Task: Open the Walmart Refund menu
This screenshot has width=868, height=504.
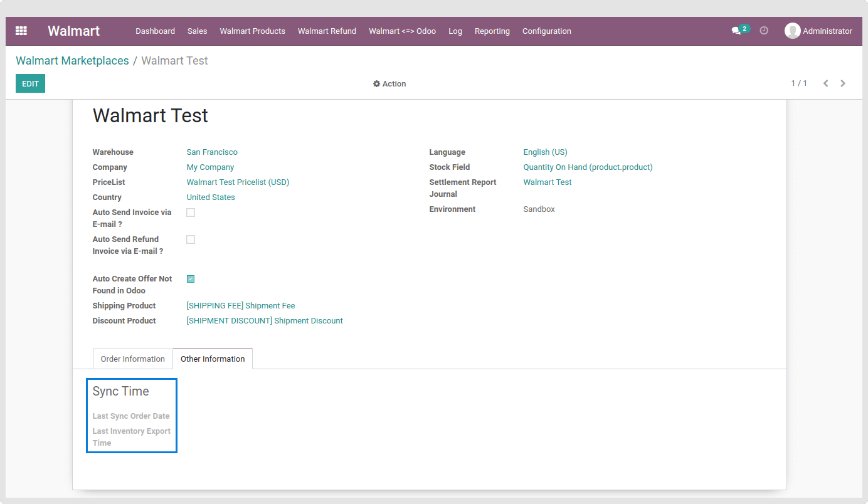Action: pos(327,31)
